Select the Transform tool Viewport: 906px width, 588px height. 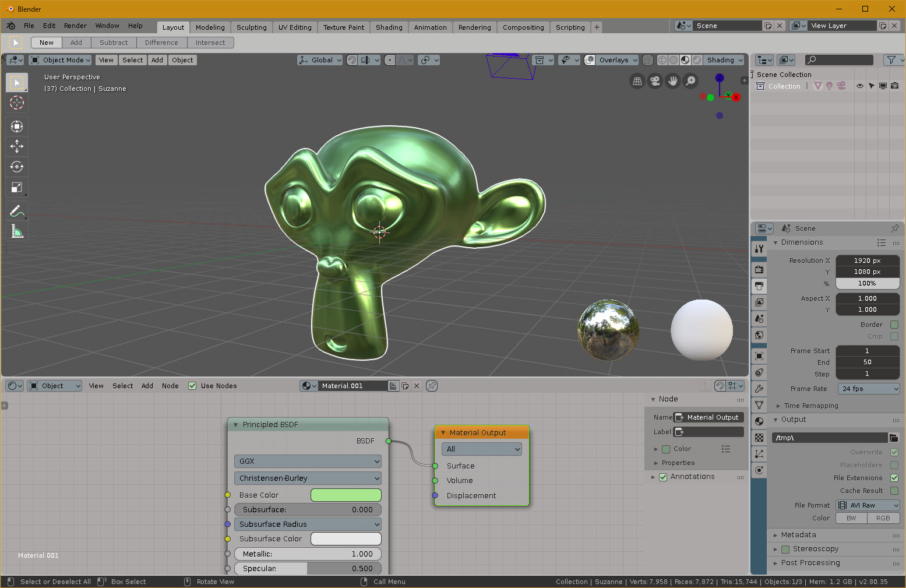(x=17, y=126)
